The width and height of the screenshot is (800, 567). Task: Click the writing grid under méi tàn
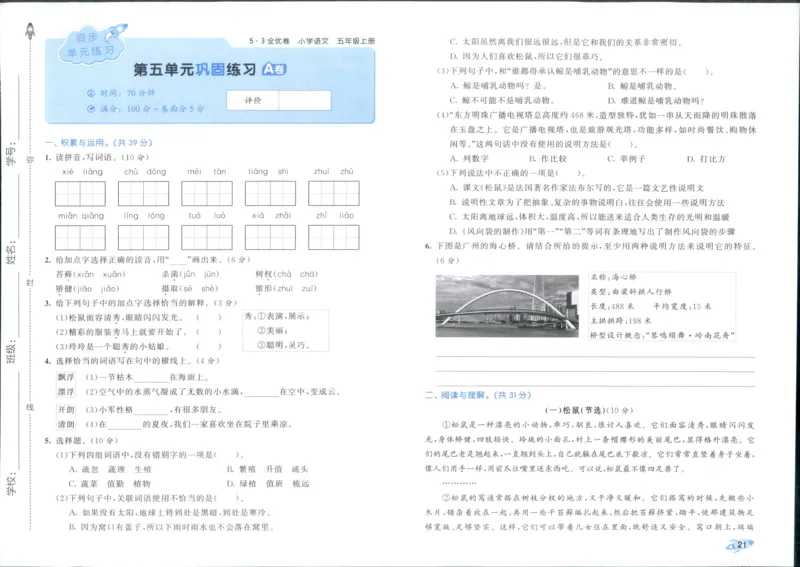tap(207, 193)
